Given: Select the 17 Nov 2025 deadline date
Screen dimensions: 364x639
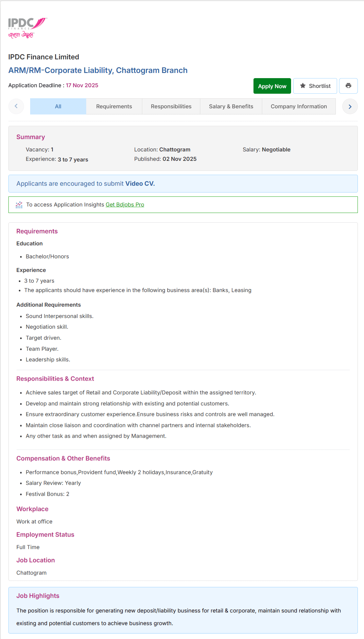Looking at the screenshot, I should click(82, 85).
